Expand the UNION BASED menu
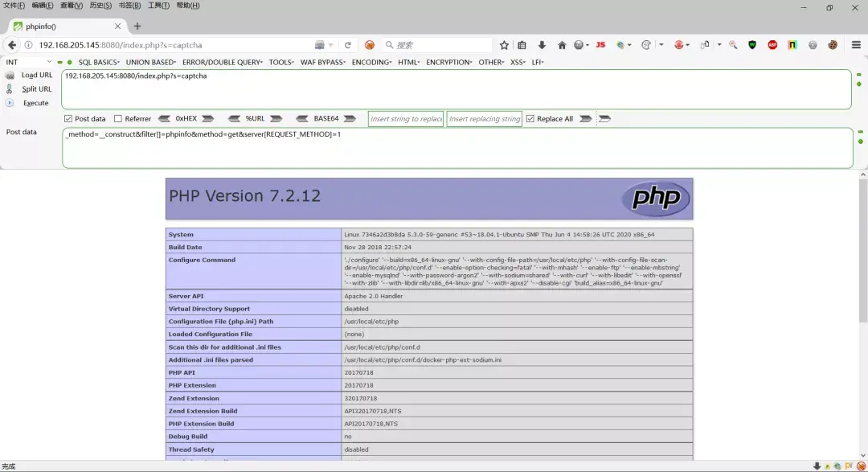 pyautogui.click(x=150, y=62)
